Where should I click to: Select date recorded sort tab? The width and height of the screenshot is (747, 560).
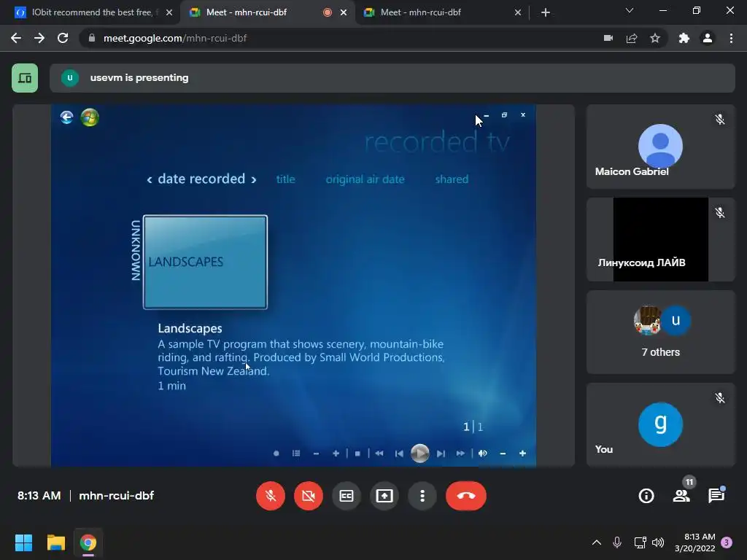[201, 179]
